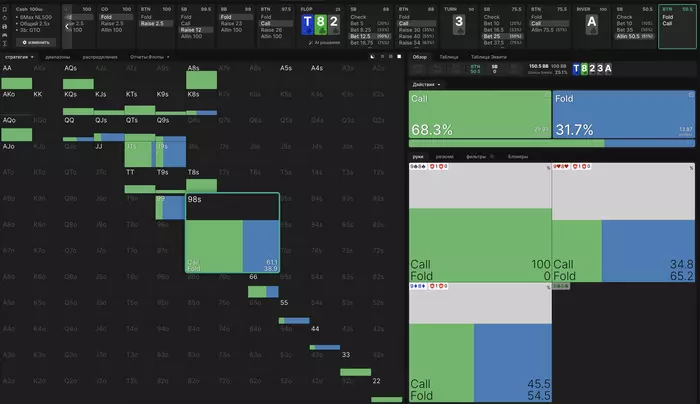Click percent icon on 9♥8♥ hand card
The image size is (700, 404).
click(x=691, y=168)
